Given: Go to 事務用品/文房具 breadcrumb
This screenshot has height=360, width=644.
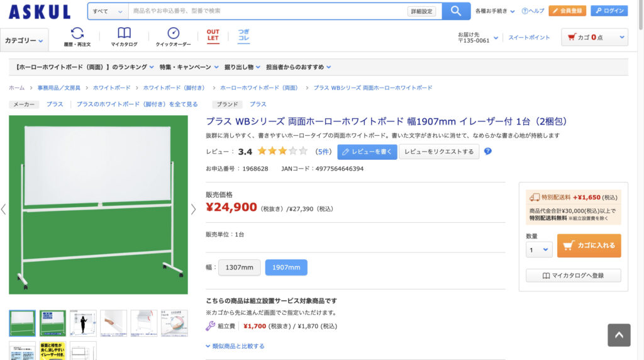Looking at the screenshot, I should click(58, 88).
